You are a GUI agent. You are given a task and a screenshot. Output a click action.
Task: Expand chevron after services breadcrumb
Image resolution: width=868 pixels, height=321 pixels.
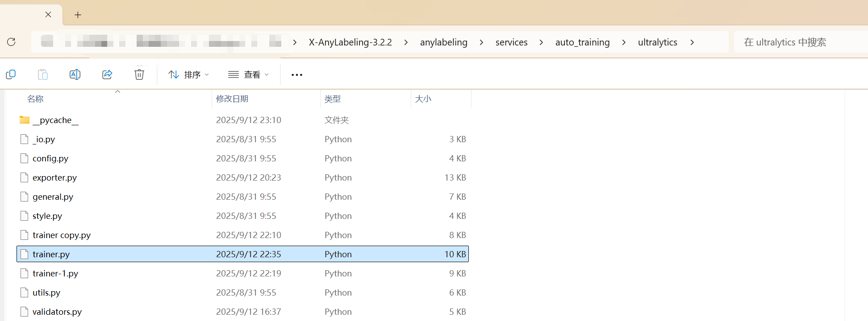pos(541,42)
